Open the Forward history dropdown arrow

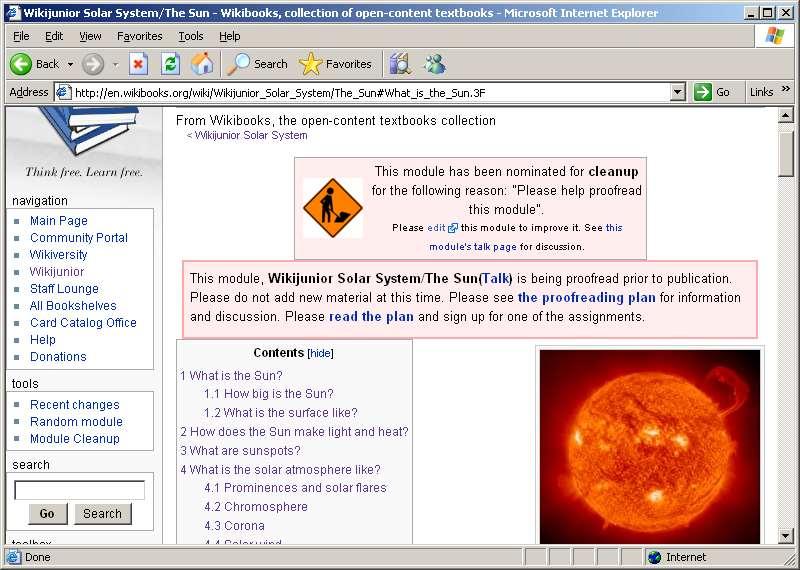pos(115,64)
